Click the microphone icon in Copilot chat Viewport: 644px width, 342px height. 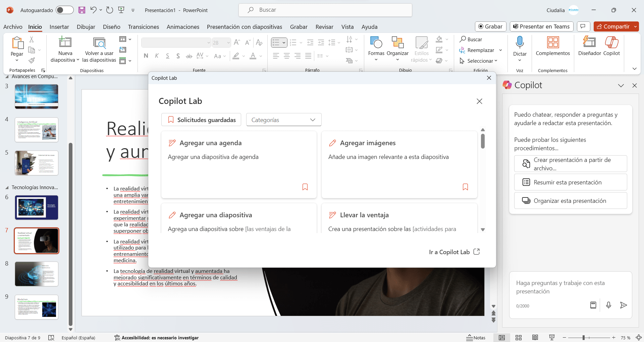point(608,305)
